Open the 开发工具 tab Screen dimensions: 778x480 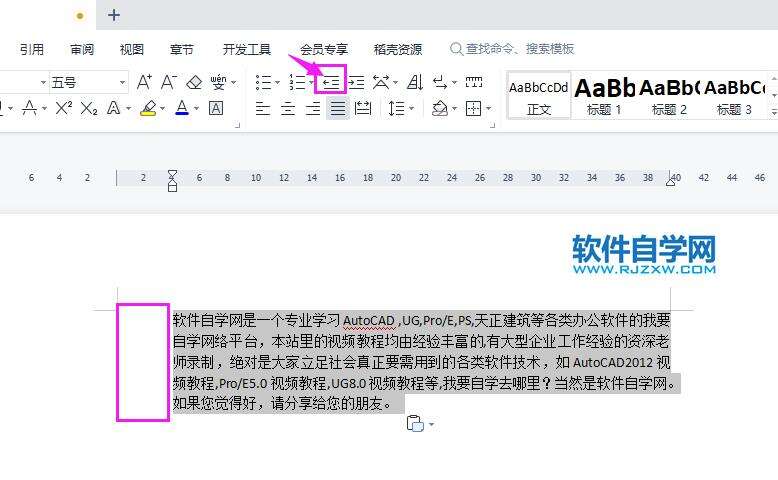tap(247, 49)
